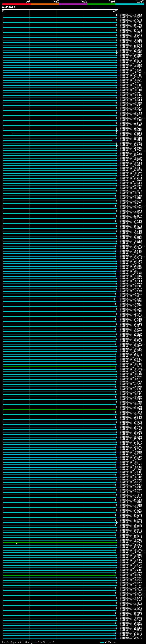Select hit label UniRef100_Q38HS5
Screen dimensions: 146x644
(x=131, y=45)
